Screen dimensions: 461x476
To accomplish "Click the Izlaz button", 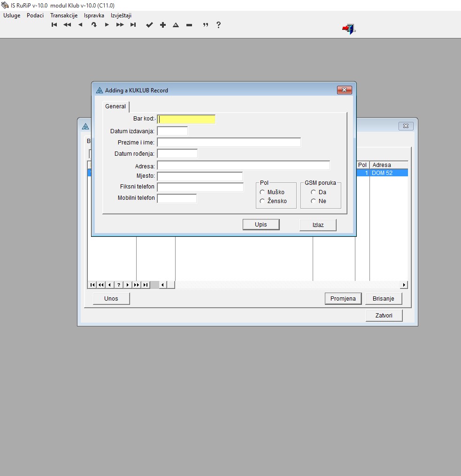I will [x=318, y=225].
